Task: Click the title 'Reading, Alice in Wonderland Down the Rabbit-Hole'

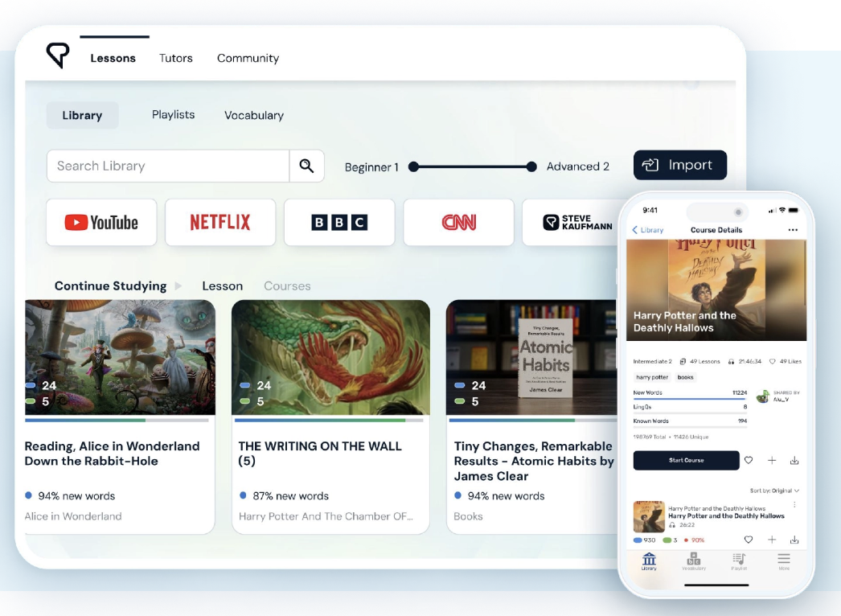Action: click(112, 454)
